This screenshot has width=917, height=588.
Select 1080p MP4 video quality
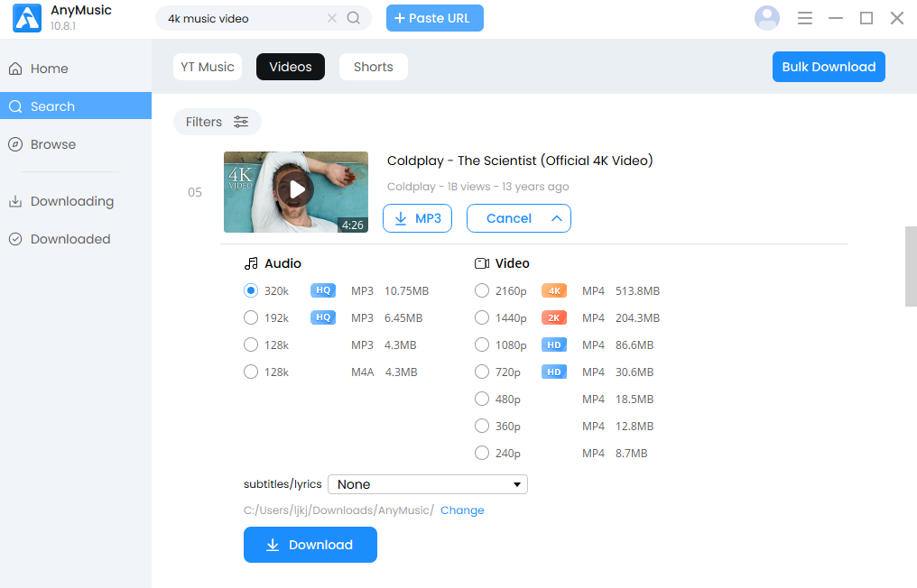[482, 345]
